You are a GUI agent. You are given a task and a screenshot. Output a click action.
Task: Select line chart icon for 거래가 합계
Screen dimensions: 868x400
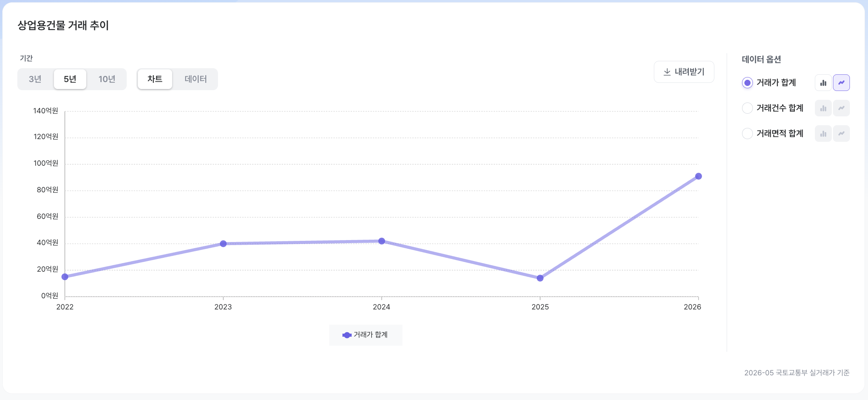pos(841,83)
